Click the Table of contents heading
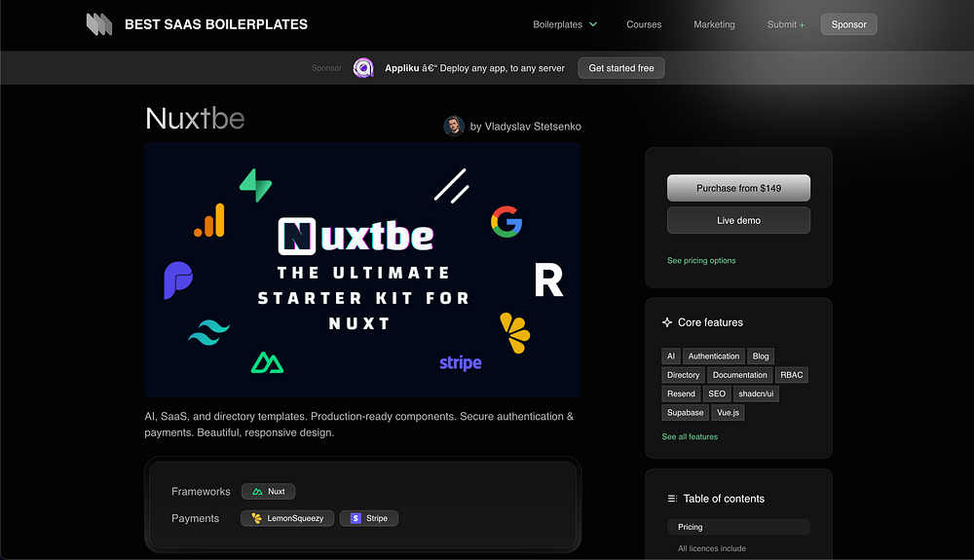Image resolution: width=974 pixels, height=560 pixels. [x=724, y=499]
